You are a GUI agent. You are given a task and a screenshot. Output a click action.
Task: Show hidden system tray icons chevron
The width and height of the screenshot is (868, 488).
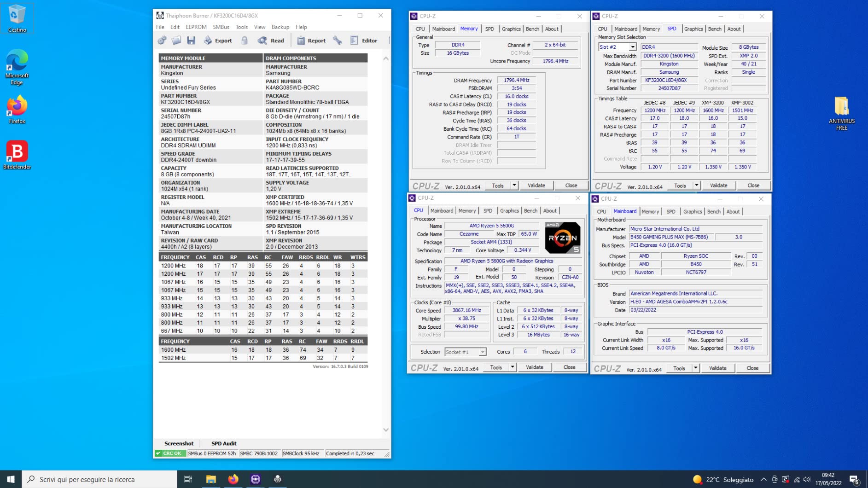[x=763, y=479]
